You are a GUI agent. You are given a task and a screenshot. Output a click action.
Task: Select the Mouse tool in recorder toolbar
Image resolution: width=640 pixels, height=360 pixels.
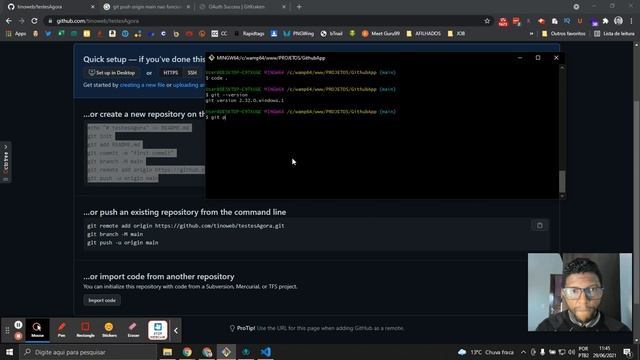(x=37, y=330)
